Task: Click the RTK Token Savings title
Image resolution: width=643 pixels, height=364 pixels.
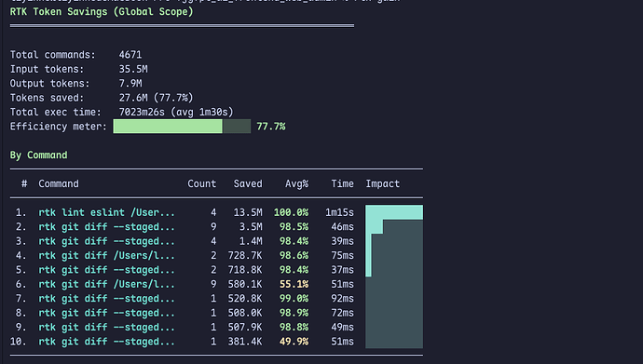Action: [102, 12]
